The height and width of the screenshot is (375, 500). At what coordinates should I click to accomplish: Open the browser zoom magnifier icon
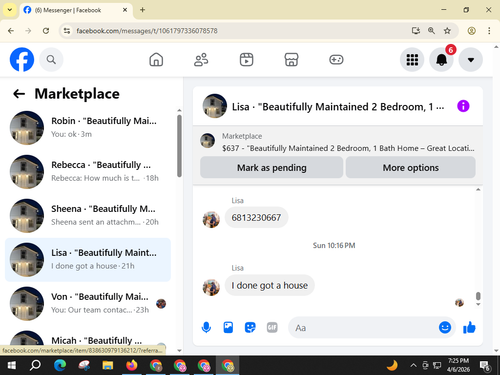click(431, 31)
